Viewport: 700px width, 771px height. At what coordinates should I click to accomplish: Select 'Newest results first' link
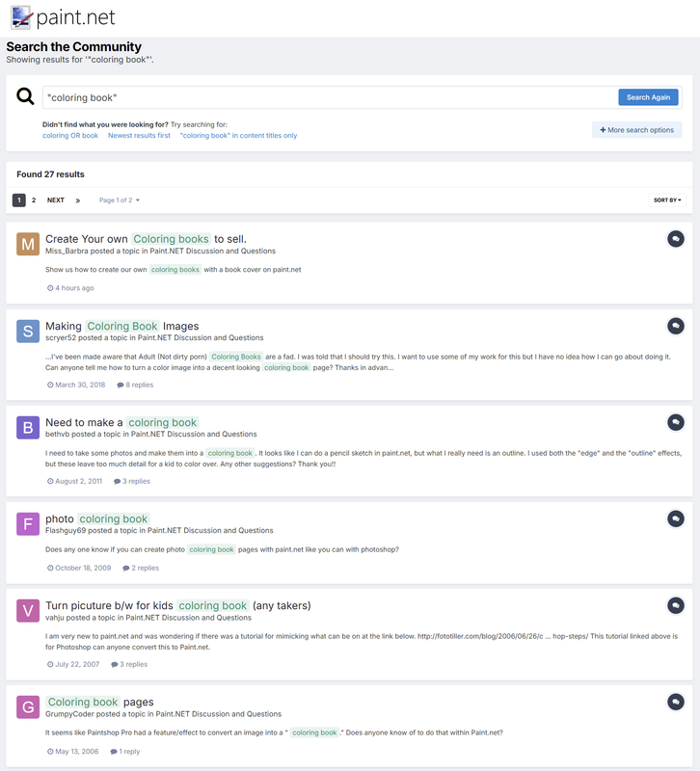click(139, 135)
